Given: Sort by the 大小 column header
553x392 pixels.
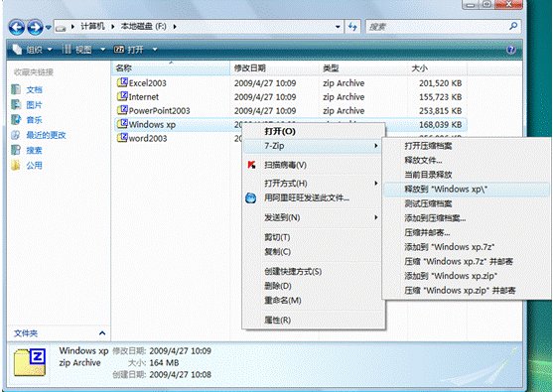Looking at the screenshot, I should tap(437, 68).
